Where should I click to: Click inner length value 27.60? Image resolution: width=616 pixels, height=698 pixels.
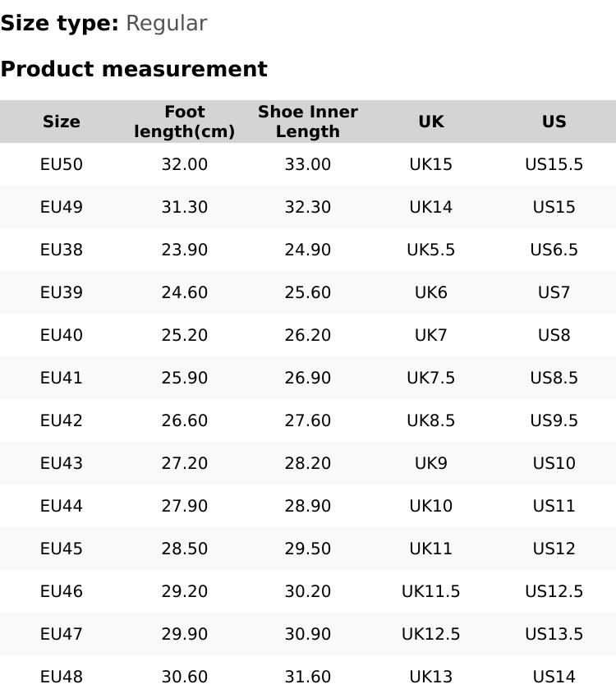tap(308, 420)
